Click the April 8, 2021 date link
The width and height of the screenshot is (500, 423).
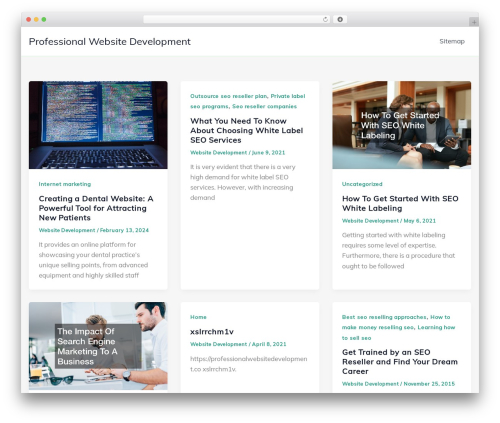pyautogui.click(x=269, y=344)
